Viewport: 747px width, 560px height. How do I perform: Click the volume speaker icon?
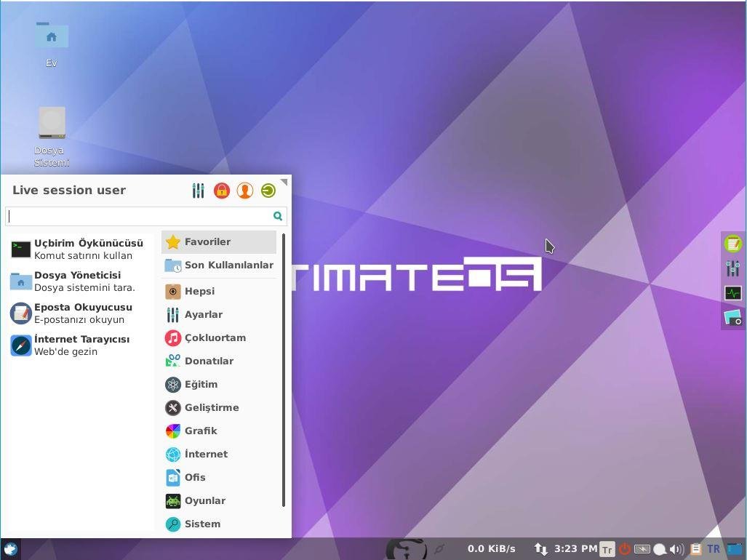676,550
